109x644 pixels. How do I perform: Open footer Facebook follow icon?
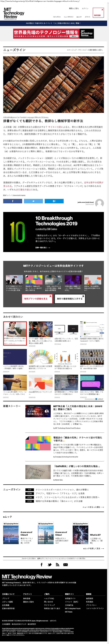click(x=42, y=565)
